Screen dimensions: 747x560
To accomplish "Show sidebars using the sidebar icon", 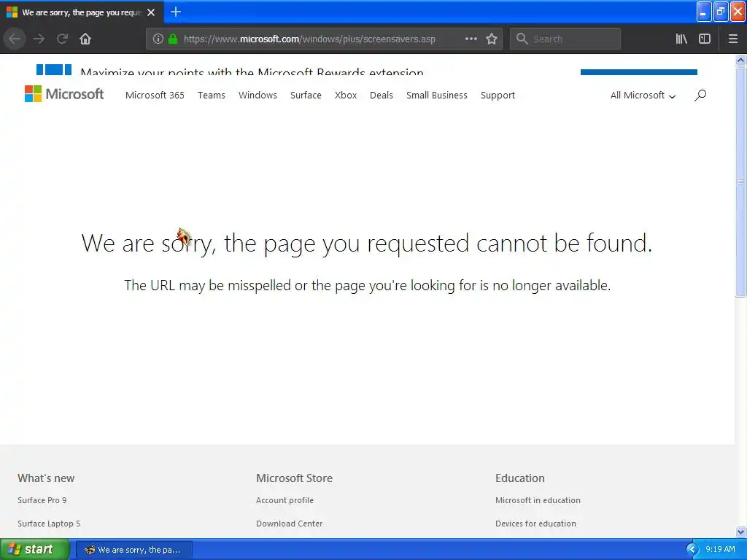I will (705, 39).
